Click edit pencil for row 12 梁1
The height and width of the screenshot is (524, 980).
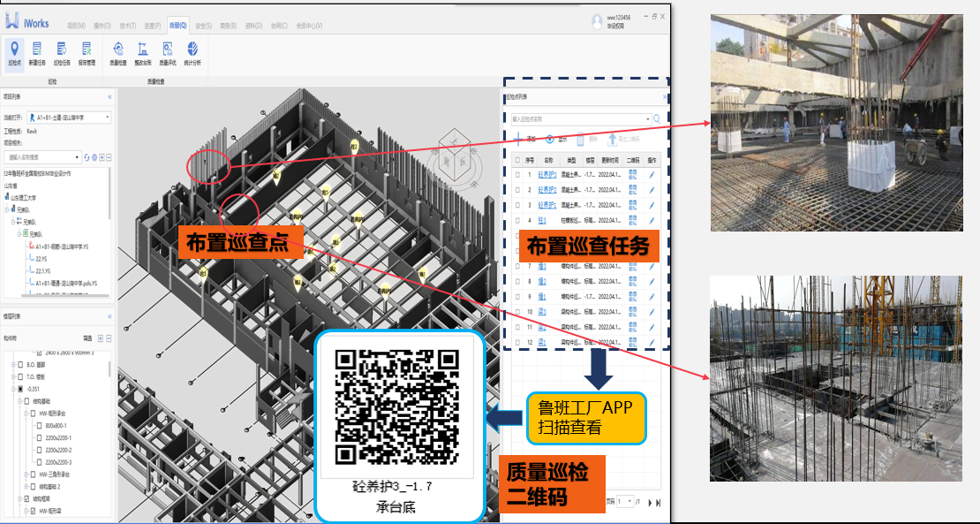pyautogui.click(x=652, y=343)
